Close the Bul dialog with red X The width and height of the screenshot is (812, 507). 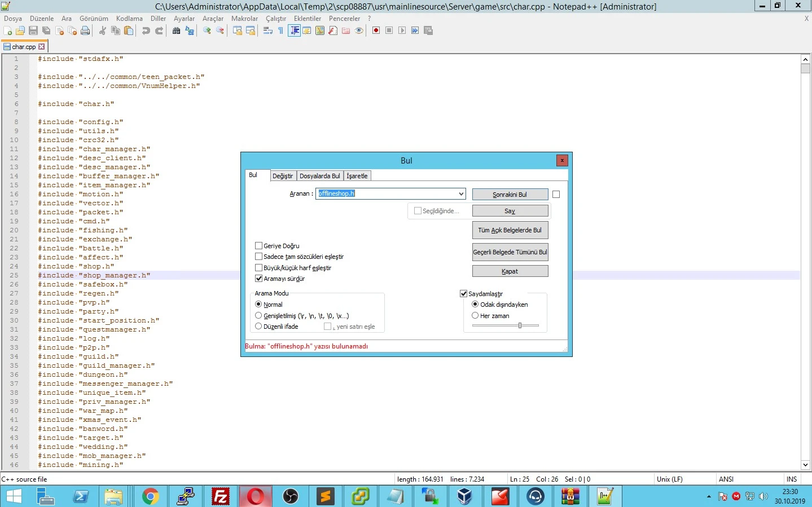click(x=562, y=161)
